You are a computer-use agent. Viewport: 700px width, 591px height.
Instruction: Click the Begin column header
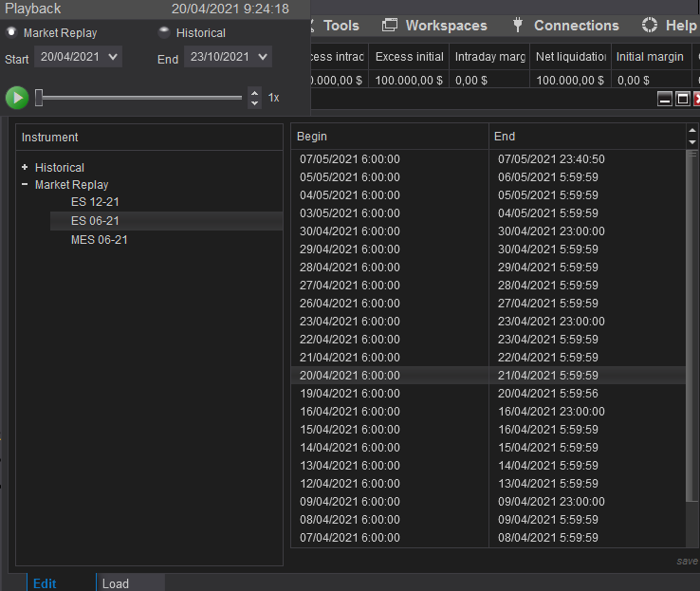(x=389, y=137)
